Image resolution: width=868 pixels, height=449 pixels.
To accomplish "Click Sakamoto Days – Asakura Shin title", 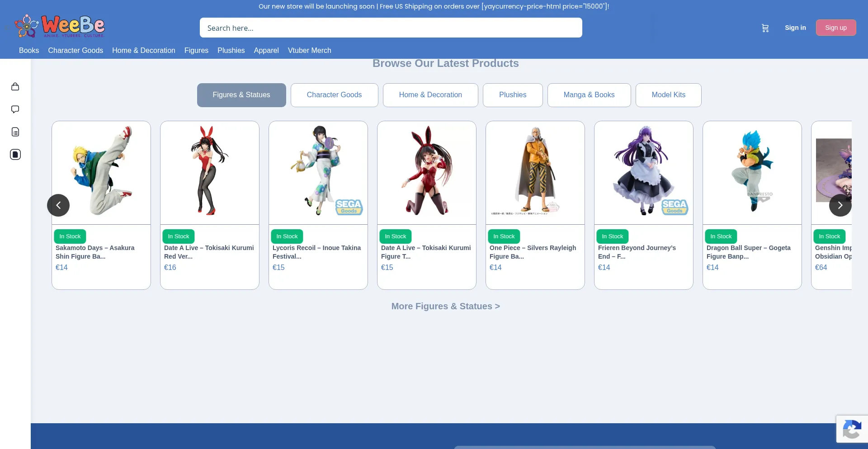I will coord(95,252).
